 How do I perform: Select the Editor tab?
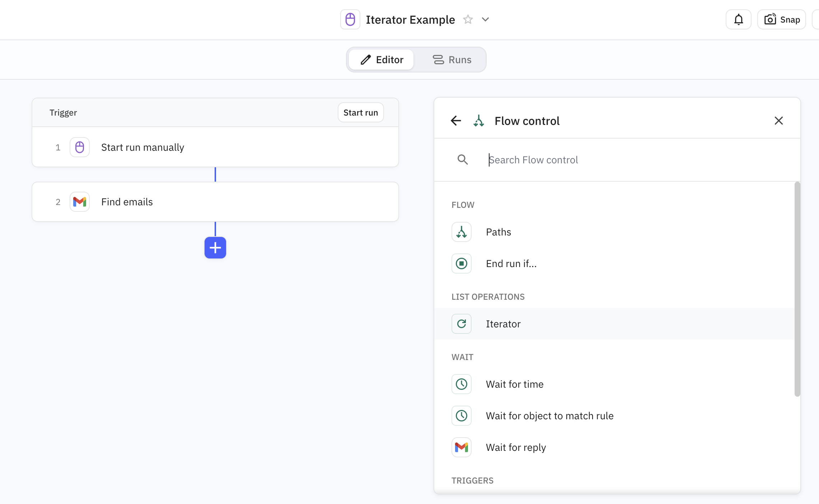click(382, 60)
